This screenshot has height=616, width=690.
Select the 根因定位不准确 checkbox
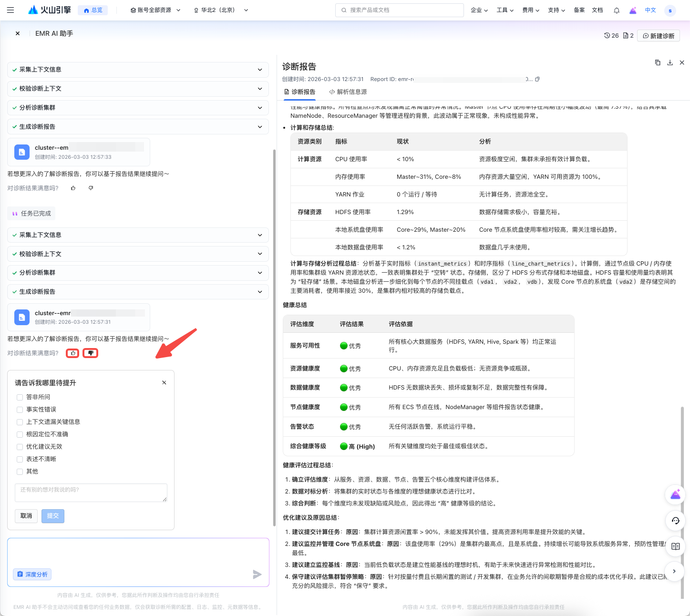coord(20,434)
